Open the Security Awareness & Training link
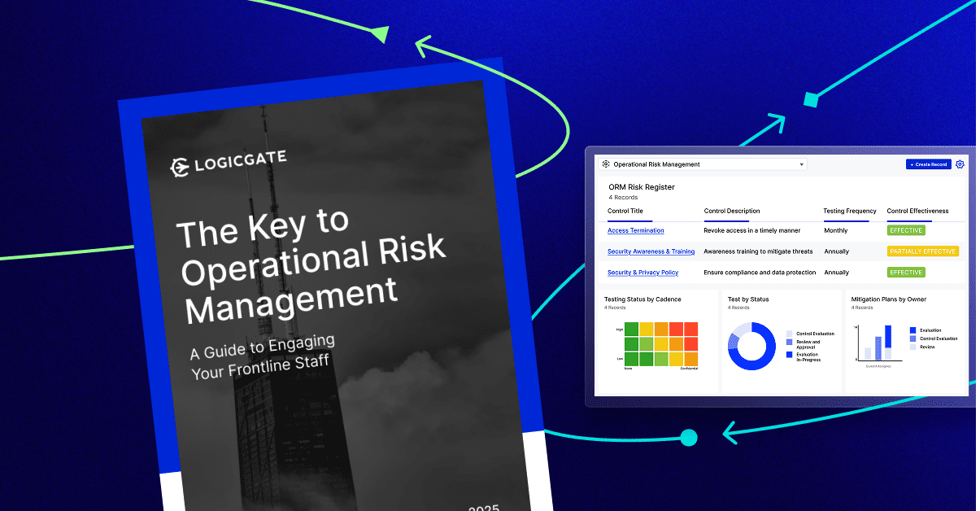Viewport: 980px width, 511px height. tap(651, 251)
